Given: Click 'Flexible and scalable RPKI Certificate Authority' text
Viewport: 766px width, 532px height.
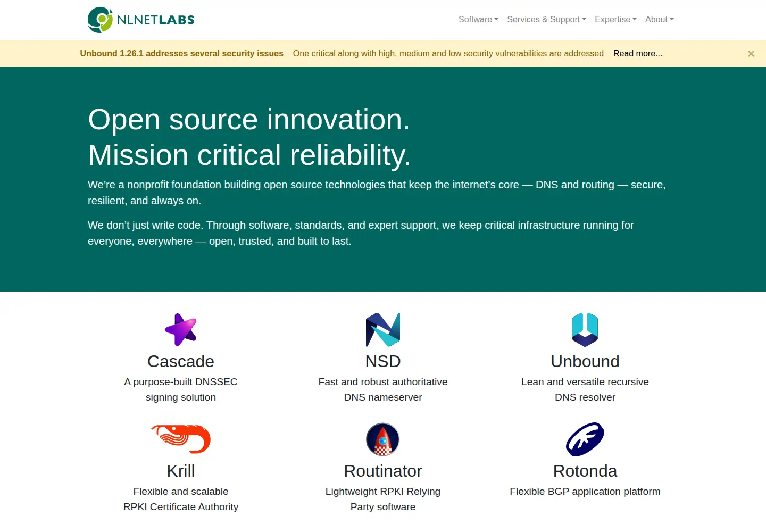Looking at the screenshot, I should pyautogui.click(x=181, y=499).
